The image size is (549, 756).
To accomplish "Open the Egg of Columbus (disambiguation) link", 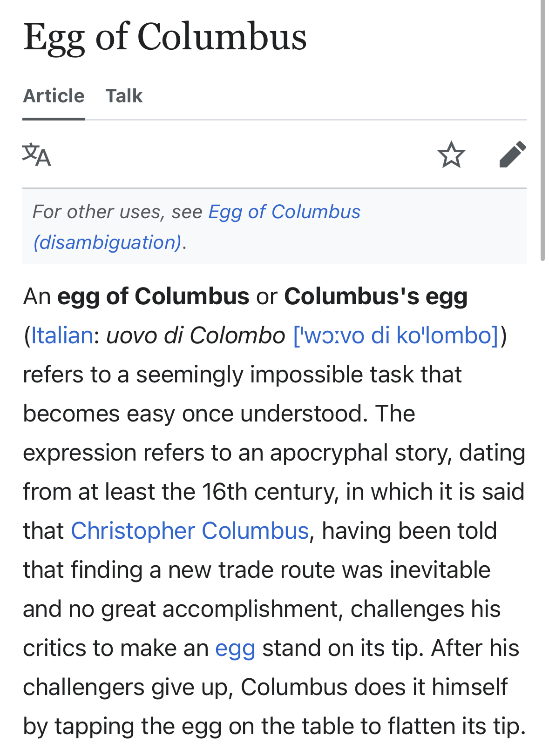I will [284, 212].
